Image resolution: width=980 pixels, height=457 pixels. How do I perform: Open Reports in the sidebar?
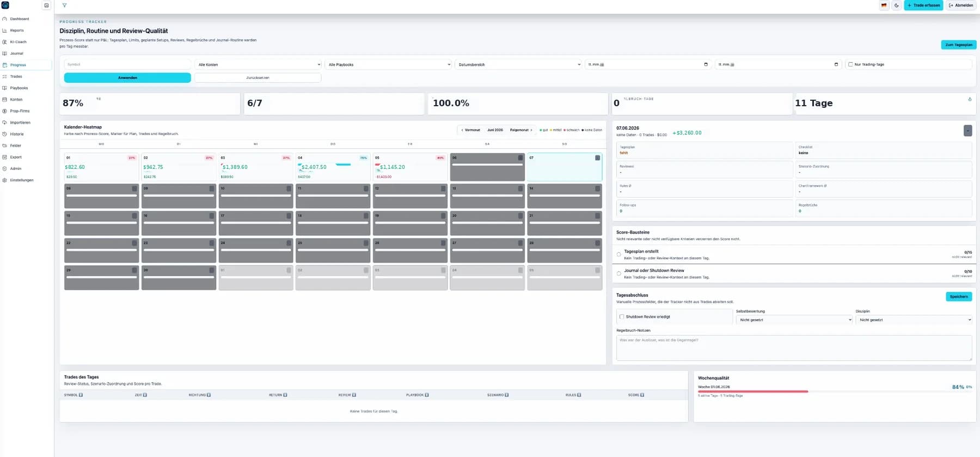pyautogui.click(x=17, y=31)
